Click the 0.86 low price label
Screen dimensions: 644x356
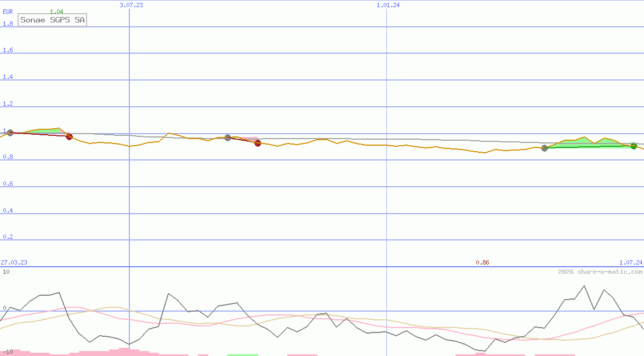[482, 262]
